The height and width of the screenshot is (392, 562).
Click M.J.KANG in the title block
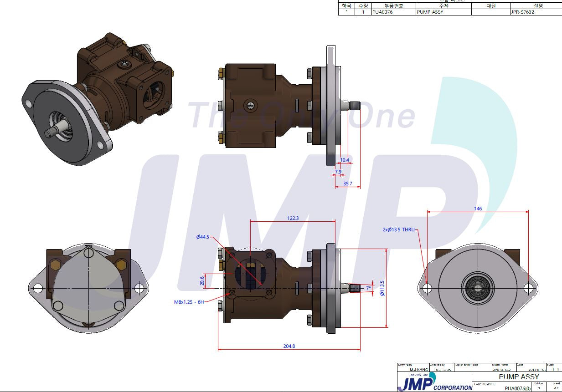coord(418,370)
